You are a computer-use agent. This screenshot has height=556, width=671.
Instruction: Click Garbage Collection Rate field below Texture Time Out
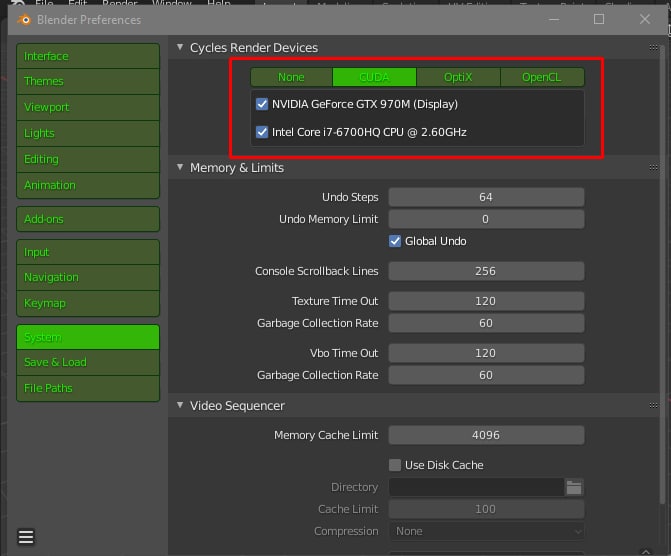[x=486, y=323]
